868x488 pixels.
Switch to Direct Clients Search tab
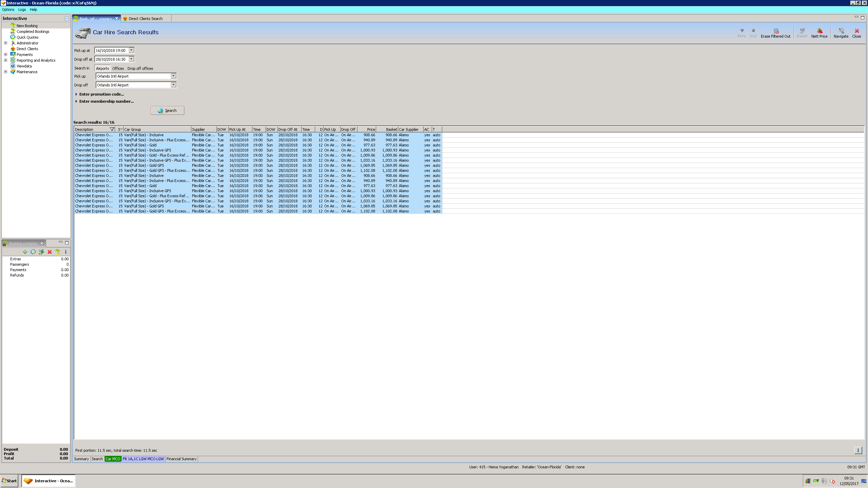point(145,19)
